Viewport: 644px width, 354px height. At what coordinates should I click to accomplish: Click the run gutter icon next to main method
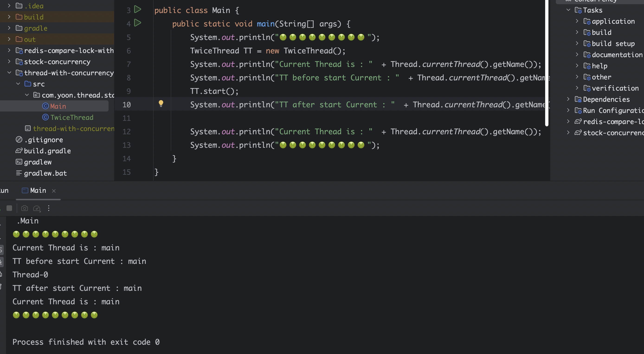coord(138,23)
